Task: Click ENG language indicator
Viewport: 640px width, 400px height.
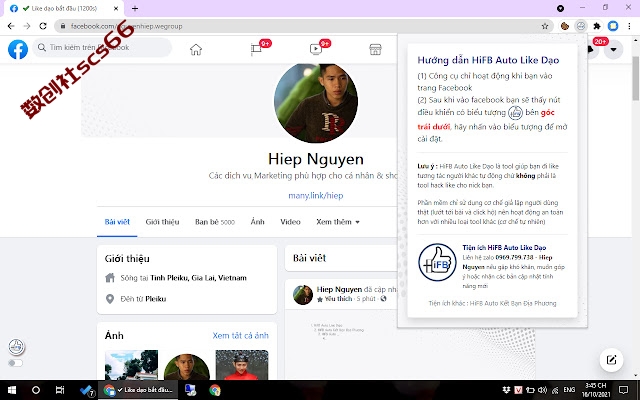Action: (x=569, y=390)
